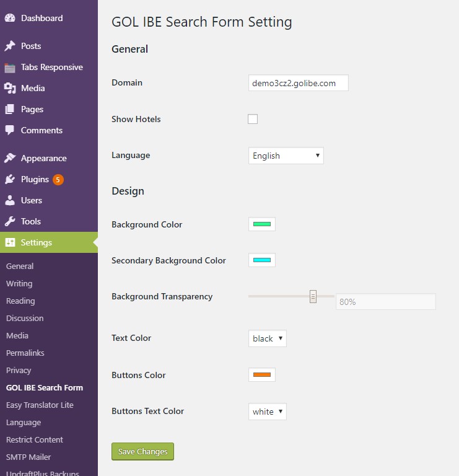The image size is (459, 476).
Task: Click the Users person icon
Action: [x=10, y=200]
